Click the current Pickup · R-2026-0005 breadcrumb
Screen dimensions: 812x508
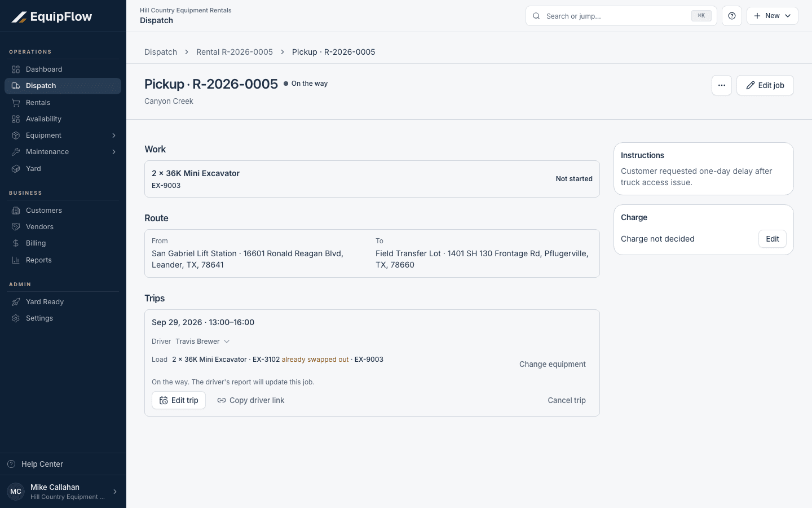pyautogui.click(x=334, y=52)
